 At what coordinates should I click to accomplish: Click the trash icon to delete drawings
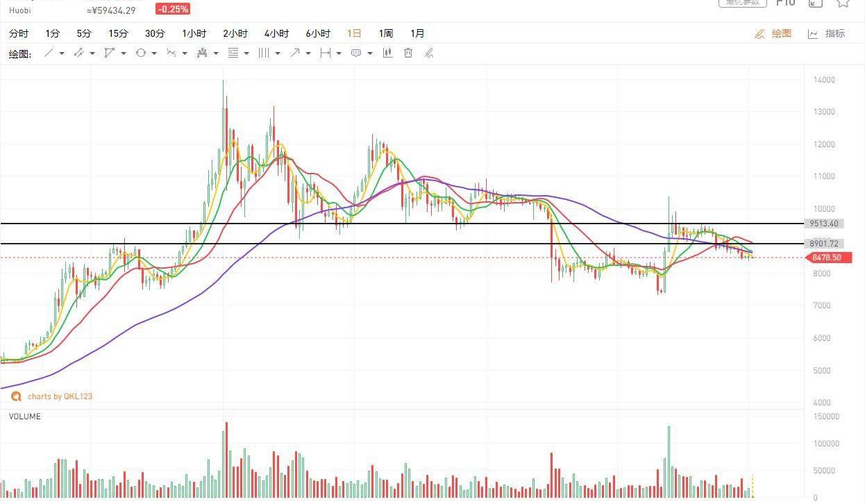coord(408,53)
